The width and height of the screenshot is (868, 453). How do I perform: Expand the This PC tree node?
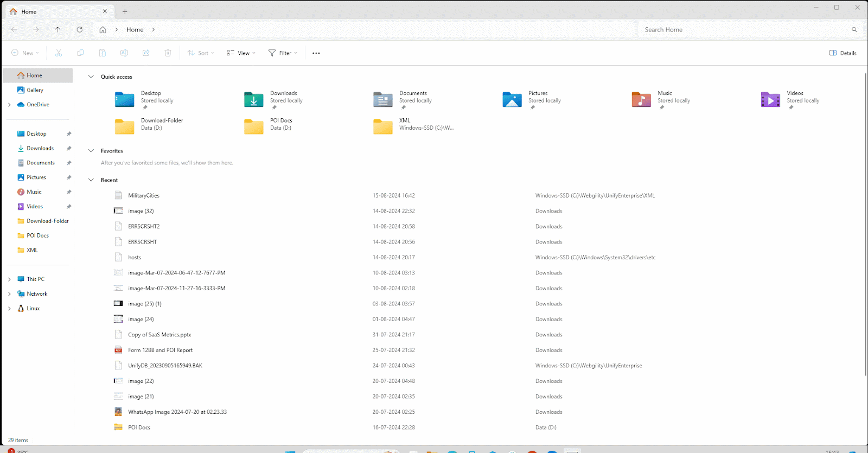9,279
